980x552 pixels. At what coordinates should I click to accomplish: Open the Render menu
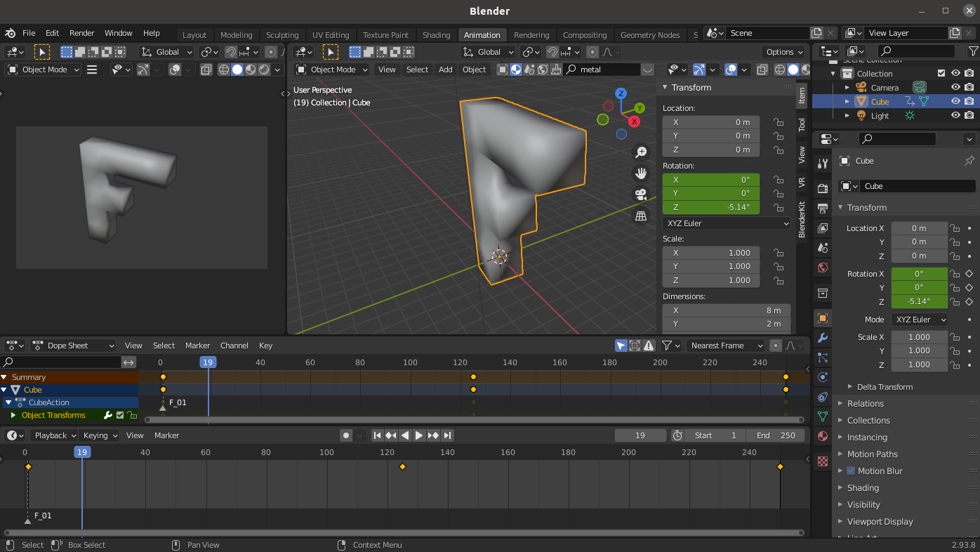pyautogui.click(x=81, y=33)
